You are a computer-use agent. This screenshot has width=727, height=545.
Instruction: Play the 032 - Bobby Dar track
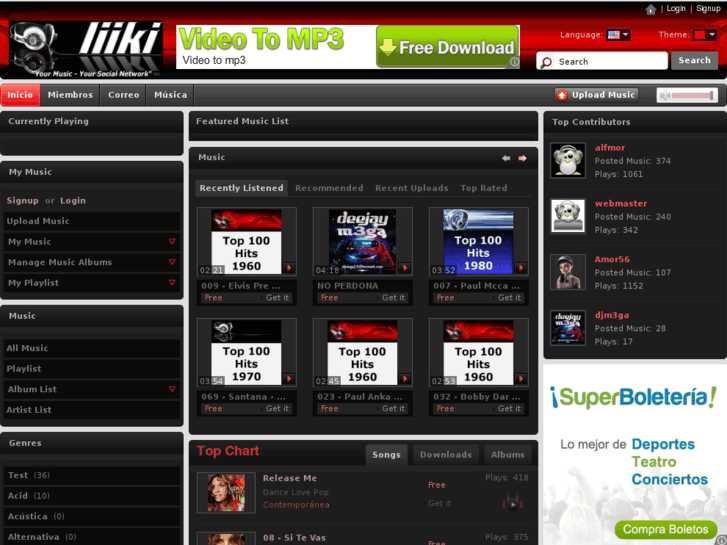click(x=521, y=379)
